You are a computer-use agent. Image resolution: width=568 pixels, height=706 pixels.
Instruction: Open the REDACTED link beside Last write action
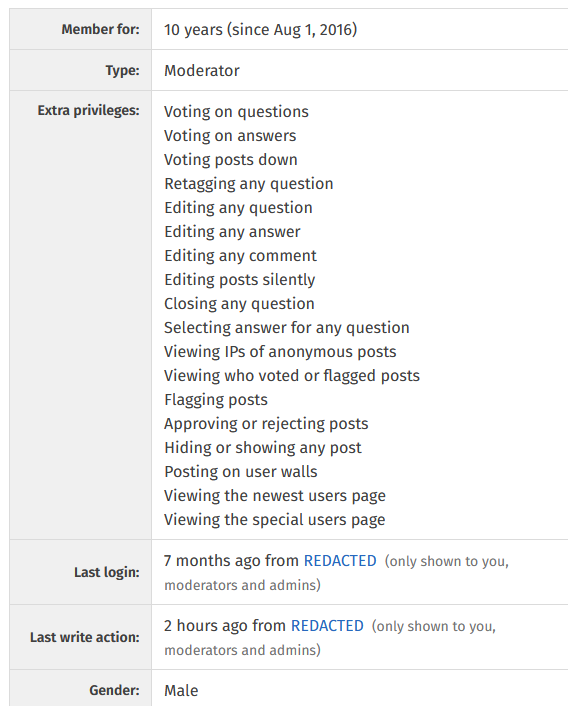point(327,626)
